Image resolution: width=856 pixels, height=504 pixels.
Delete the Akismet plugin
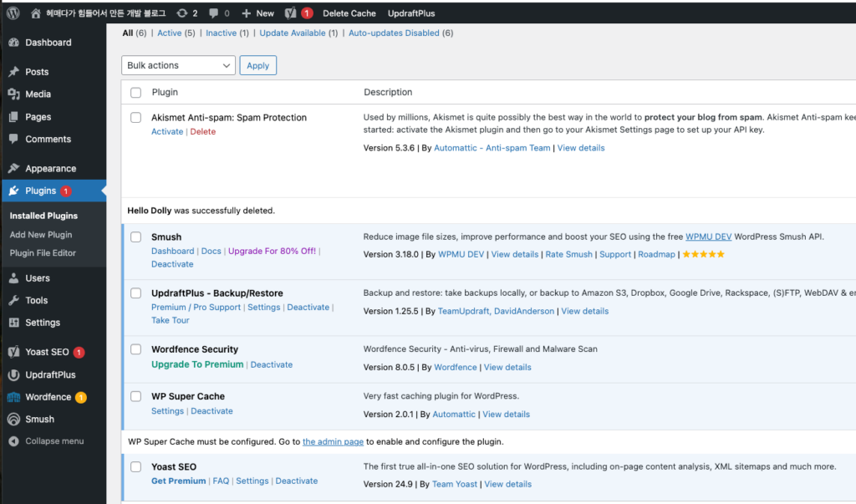point(202,131)
